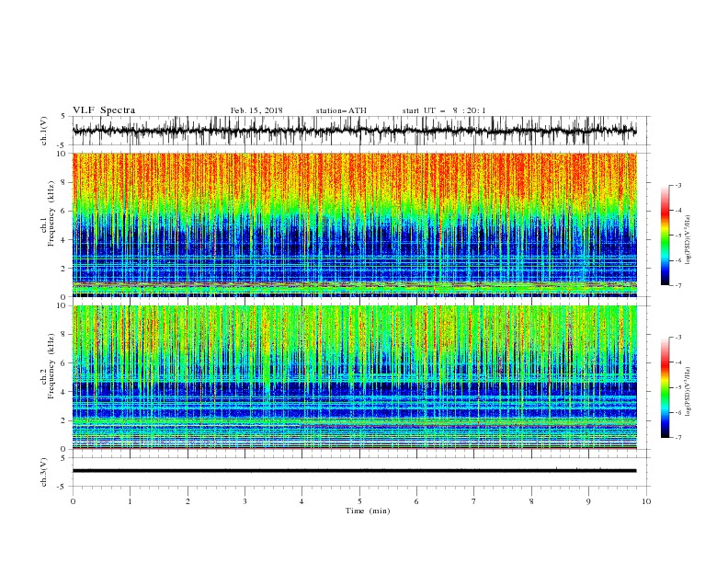Click the time axis tick label "3"

(x=245, y=501)
